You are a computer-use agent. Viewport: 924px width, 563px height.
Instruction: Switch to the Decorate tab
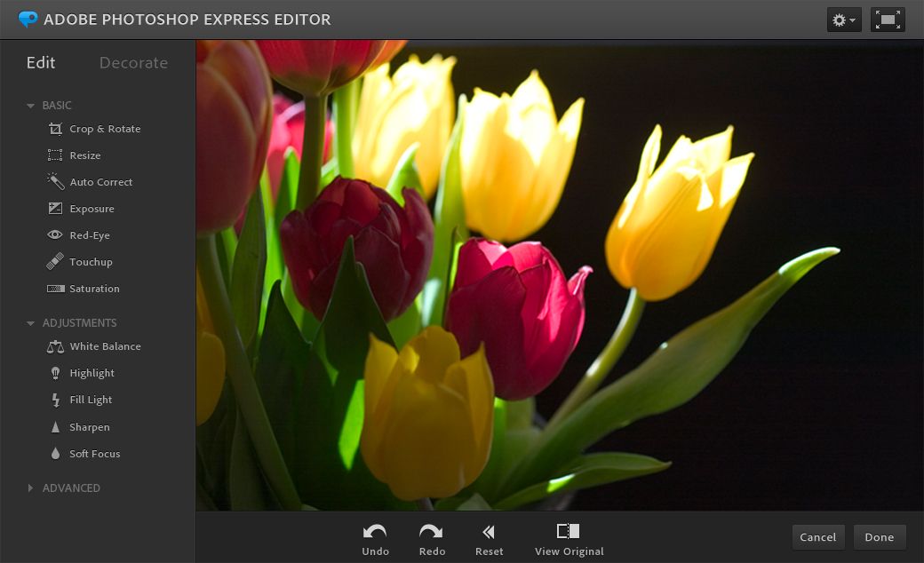pyautogui.click(x=133, y=63)
